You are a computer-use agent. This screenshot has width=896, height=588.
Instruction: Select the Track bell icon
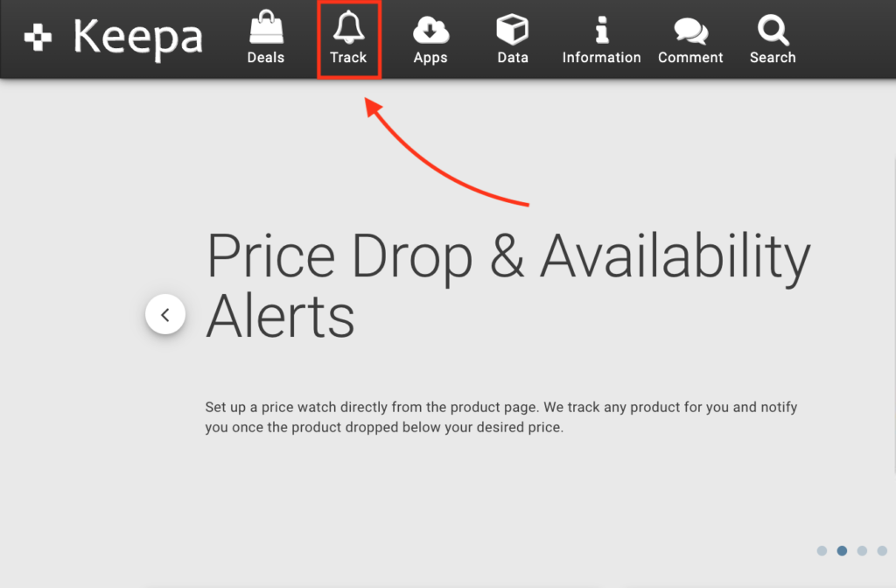(x=349, y=28)
